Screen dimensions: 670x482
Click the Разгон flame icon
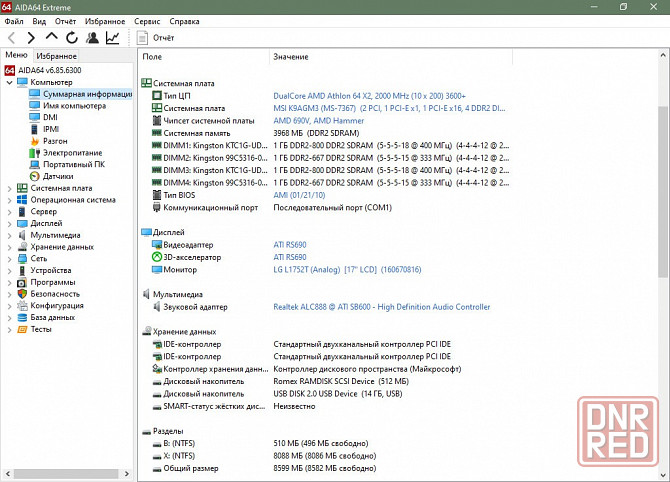click(35, 141)
